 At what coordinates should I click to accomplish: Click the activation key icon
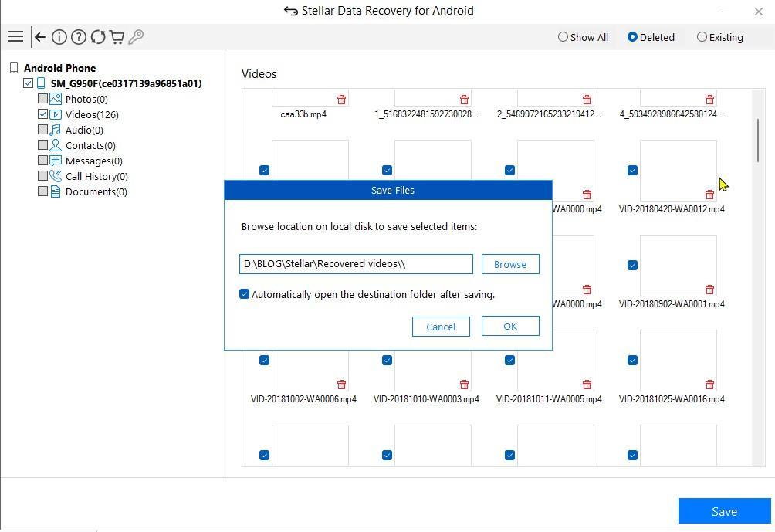(x=136, y=37)
